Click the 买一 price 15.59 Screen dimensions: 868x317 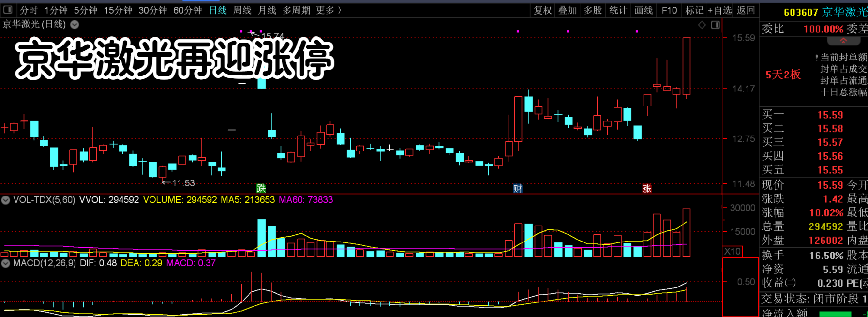830,115
